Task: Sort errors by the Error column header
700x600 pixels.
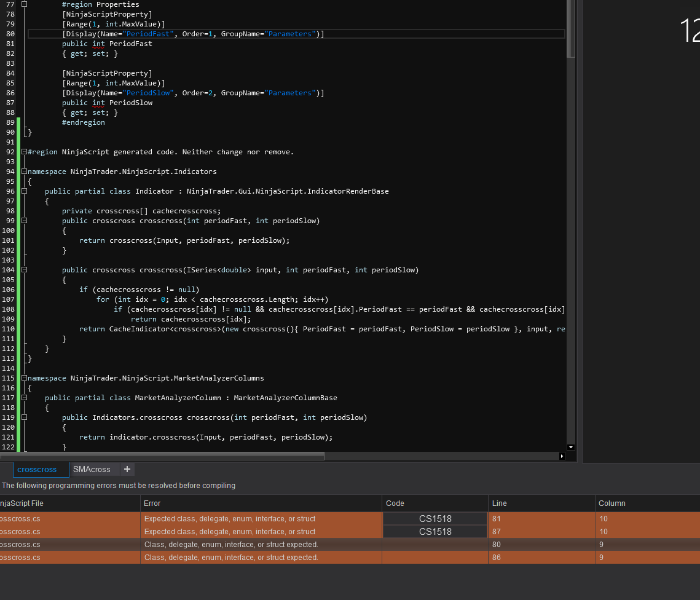Action: [261, 503]
